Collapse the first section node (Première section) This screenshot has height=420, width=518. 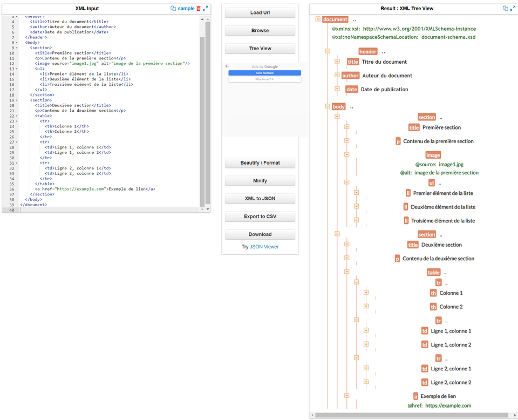pos(337,116)
